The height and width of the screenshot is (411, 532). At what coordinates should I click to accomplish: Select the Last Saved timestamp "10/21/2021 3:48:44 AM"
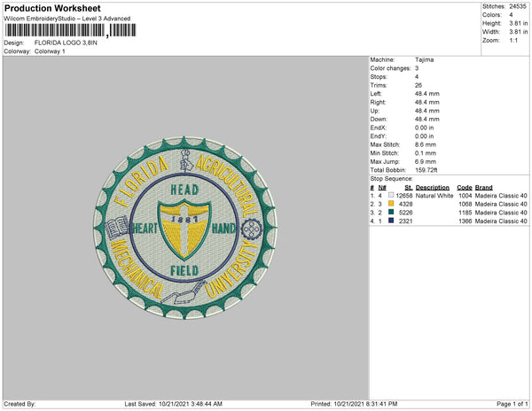pos(191,404)
